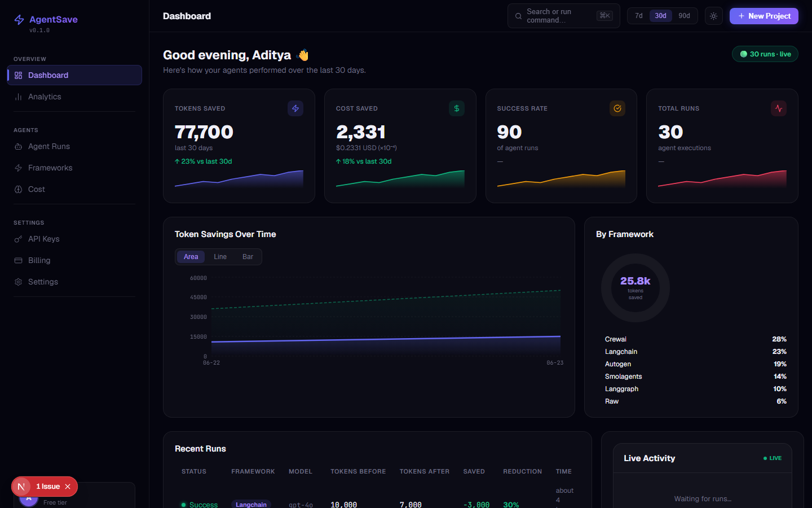
Task: Click the Cost icon in sidebar
Action: tap(18, 190)
